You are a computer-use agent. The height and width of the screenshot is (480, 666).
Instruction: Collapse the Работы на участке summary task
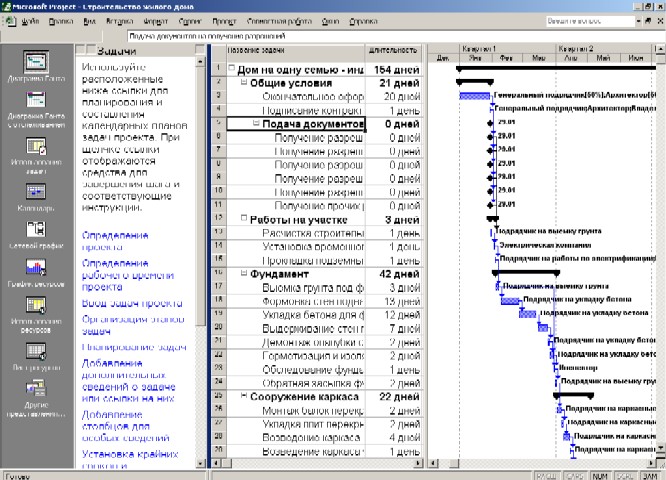[244, 218]
